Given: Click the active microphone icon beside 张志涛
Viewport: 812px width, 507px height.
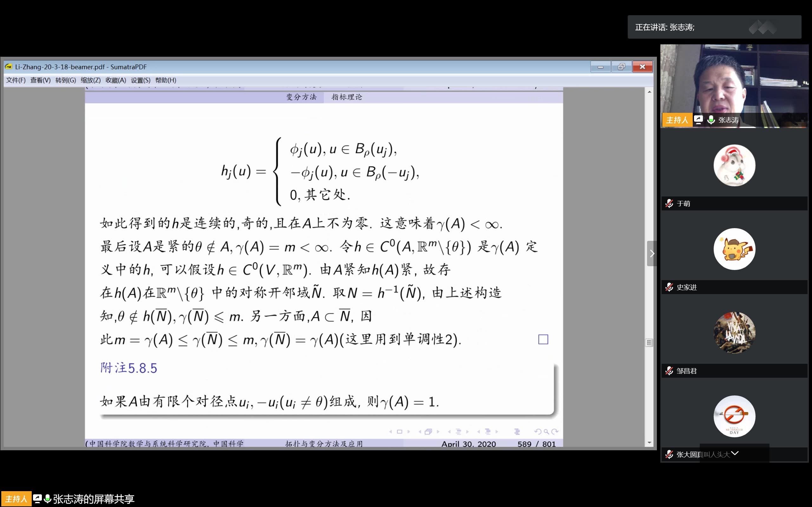Looking at the screenshot, I should pyautogui.click(x=711, y=119).
